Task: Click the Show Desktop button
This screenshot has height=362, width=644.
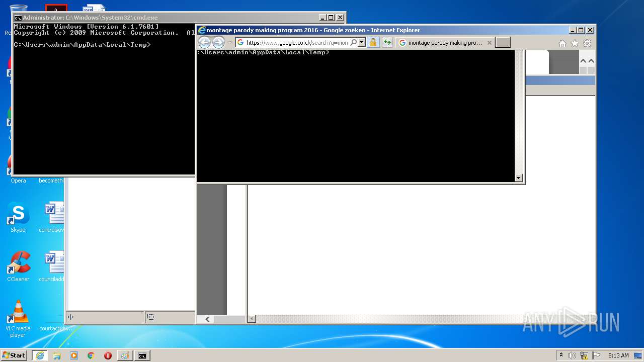Action: (638, 355)
